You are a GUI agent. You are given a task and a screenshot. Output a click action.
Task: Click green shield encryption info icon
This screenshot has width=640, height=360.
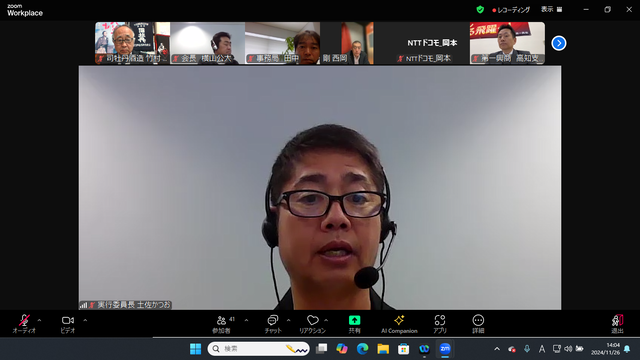480,9
